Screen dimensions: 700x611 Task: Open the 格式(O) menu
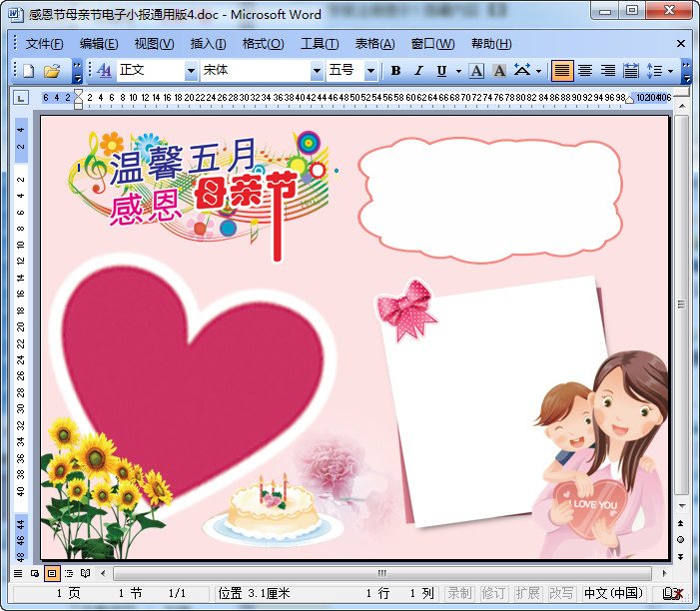tap(263, 44)
